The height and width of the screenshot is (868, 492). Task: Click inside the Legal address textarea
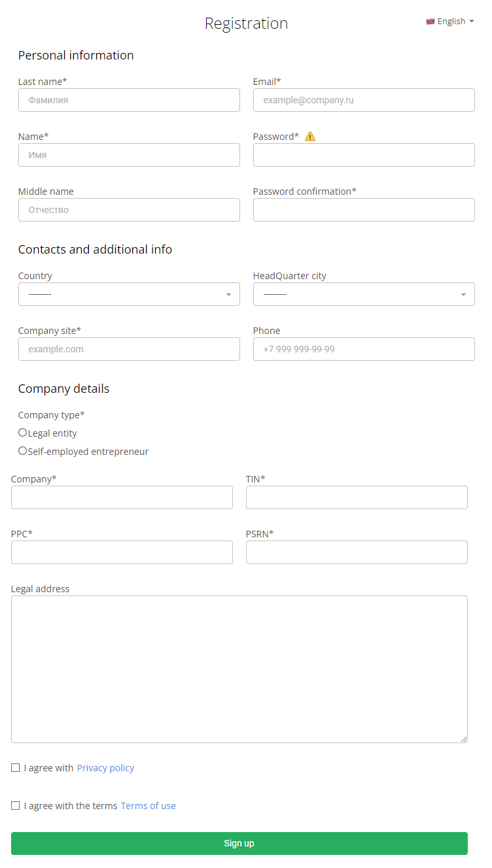(x=239, y=669)
